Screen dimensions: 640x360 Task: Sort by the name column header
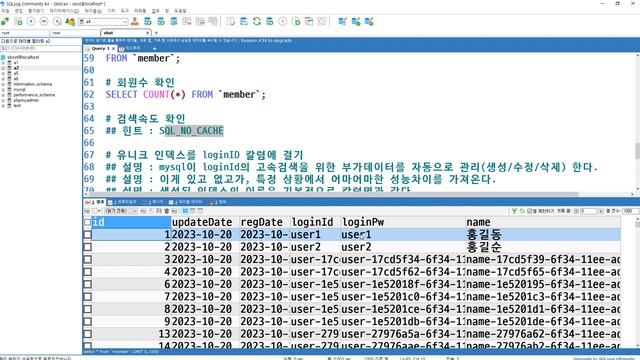pyautogui.click(x=543, y=222)
